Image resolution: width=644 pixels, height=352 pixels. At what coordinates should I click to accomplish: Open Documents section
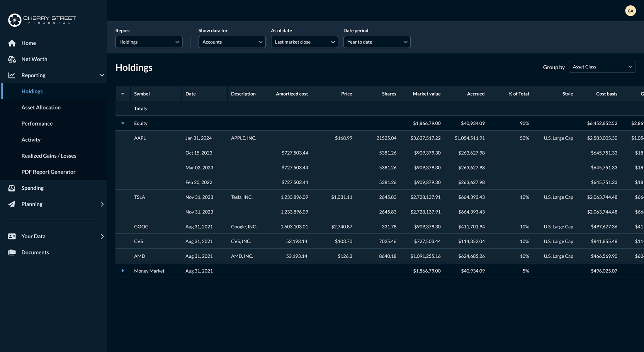tap(35, 252)
